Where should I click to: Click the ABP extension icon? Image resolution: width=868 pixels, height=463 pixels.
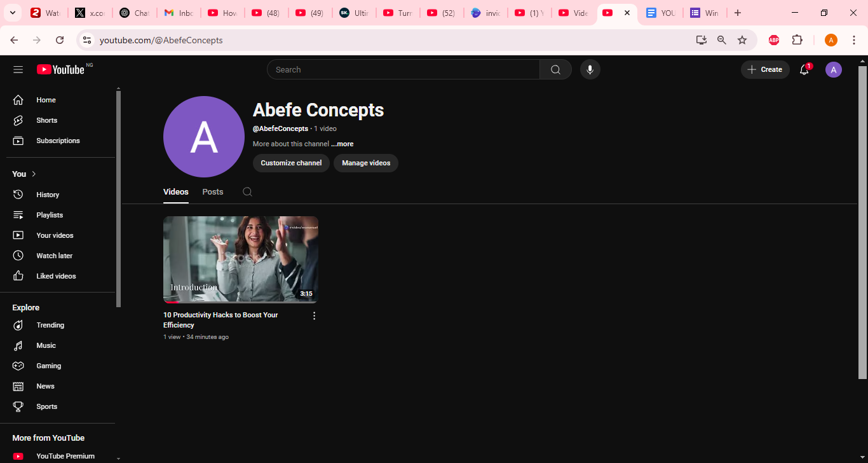(773, 40)
